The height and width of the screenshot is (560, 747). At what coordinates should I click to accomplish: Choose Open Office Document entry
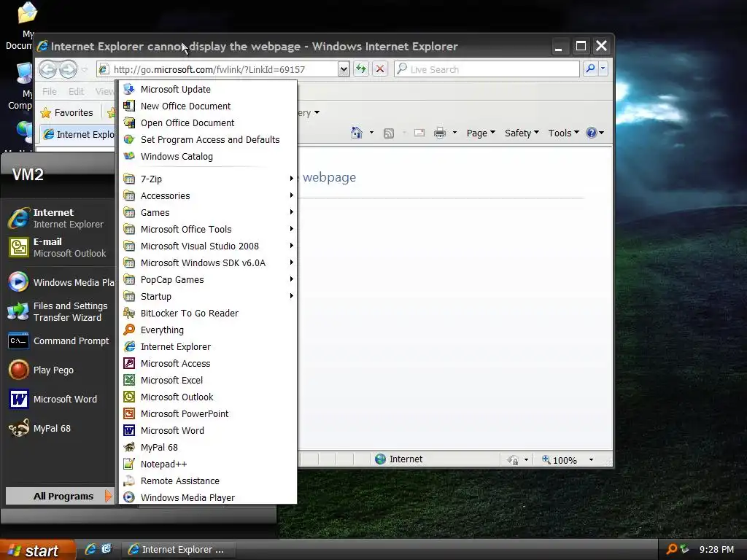point(208,122)
